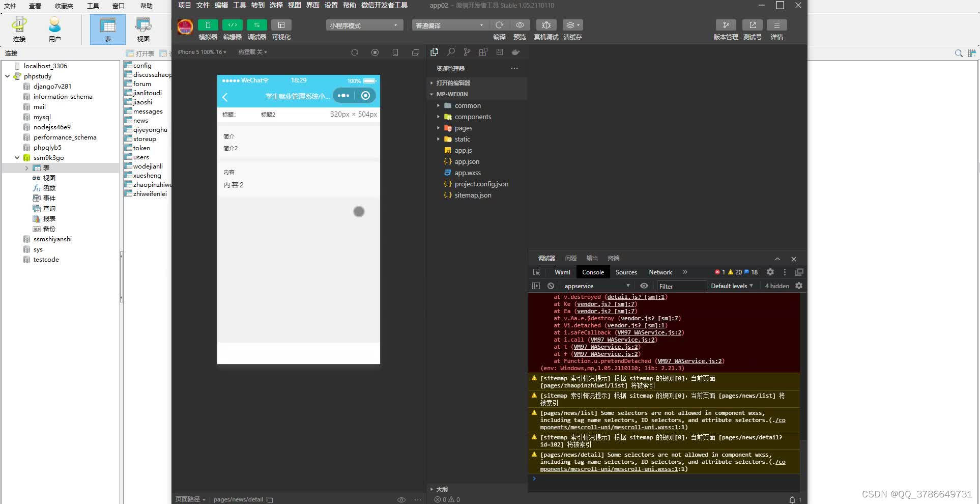The width and height of the screenshot is (980, 504).
Task: Open the 设置 menu in WeChat DevTools
Action: click(x=331, y=5)
